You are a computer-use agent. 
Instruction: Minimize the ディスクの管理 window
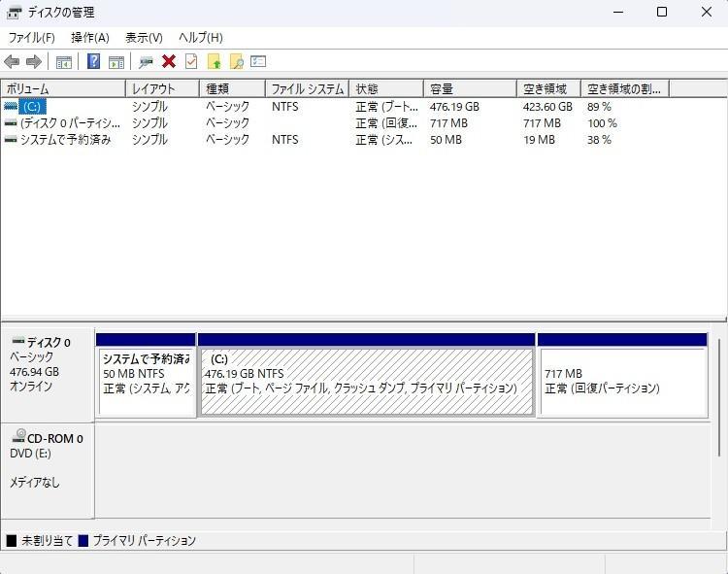point(618,12)
